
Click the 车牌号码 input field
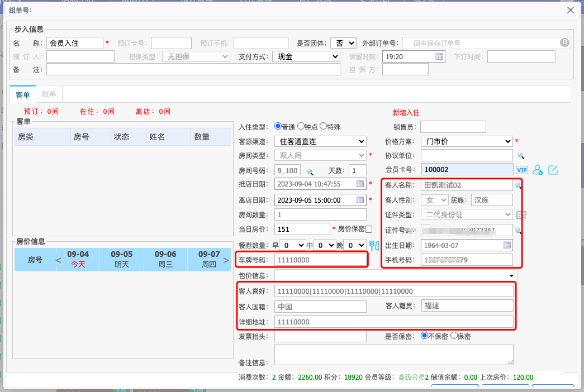click(320, 260)
